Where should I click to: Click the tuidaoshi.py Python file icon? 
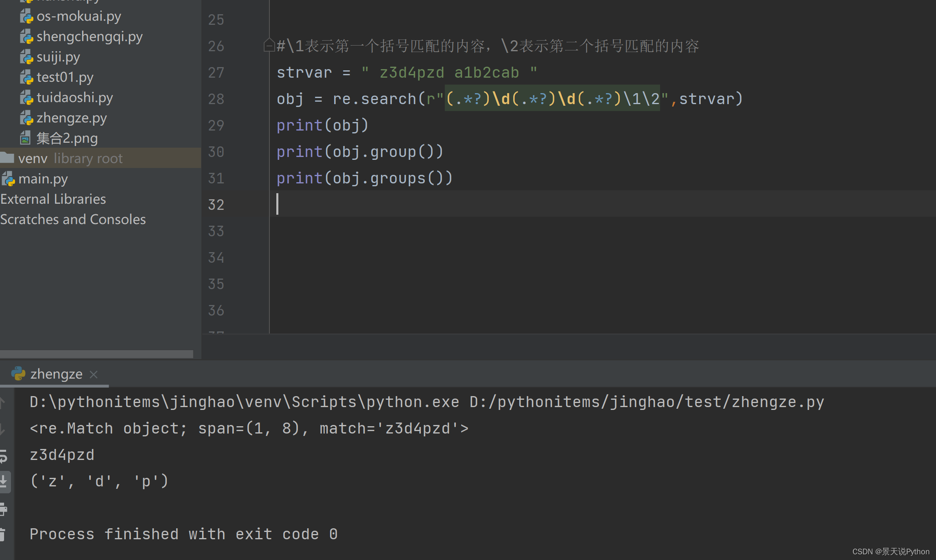click(26, 98)
